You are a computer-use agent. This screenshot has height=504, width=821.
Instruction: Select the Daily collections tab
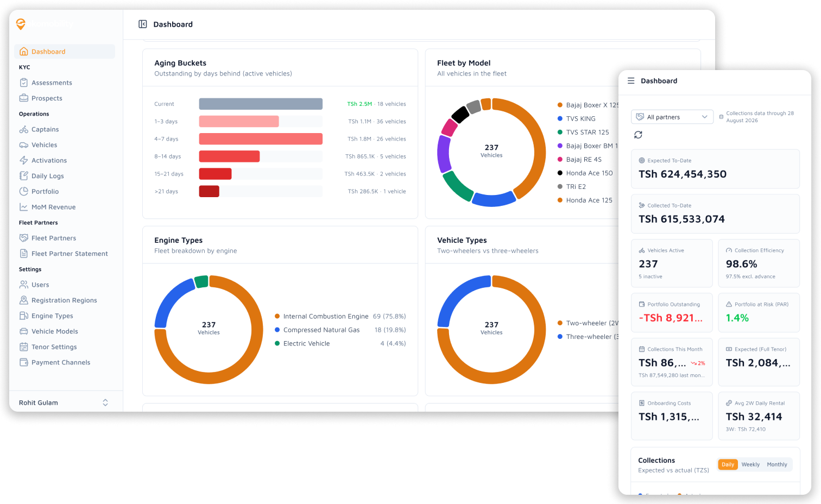click(728, 464)
